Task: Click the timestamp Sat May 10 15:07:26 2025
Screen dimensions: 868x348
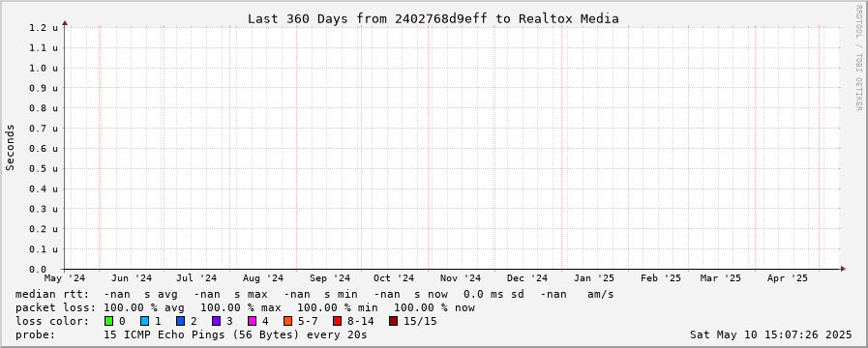Action: 771,334
